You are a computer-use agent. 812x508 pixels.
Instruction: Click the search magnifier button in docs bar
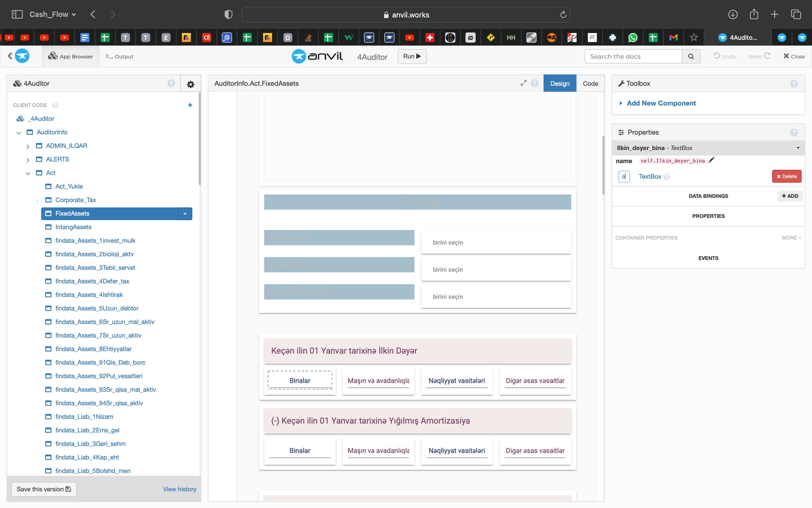(x=691, y=56)
